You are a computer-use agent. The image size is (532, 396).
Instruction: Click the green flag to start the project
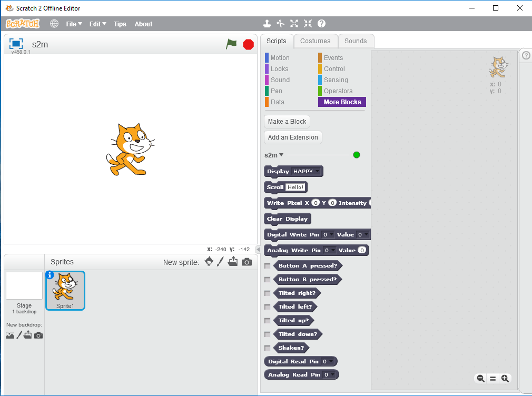[231, 44]
